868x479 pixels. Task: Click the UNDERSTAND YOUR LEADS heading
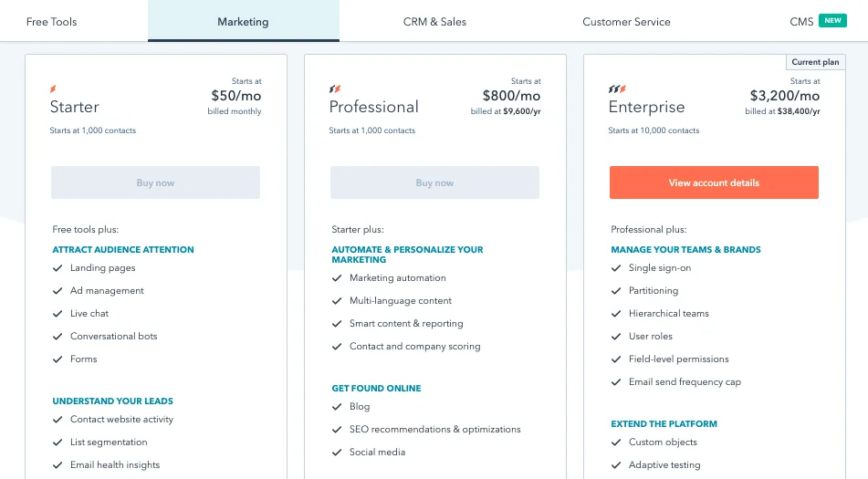113,401
